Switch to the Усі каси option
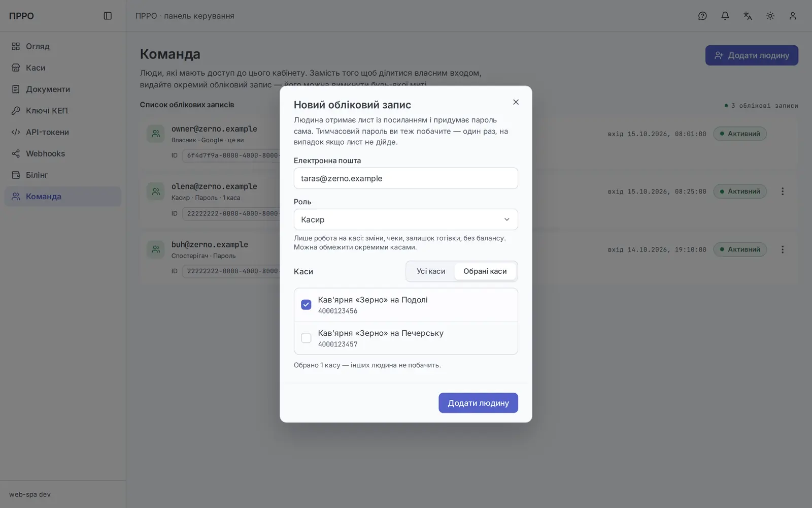812x508 pixels. tap(431, 271)
